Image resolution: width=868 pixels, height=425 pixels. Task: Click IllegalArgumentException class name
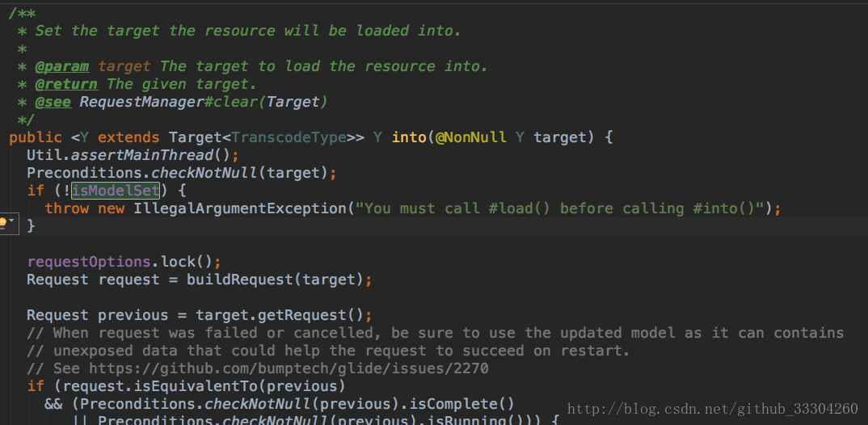[x=240, y=208]
